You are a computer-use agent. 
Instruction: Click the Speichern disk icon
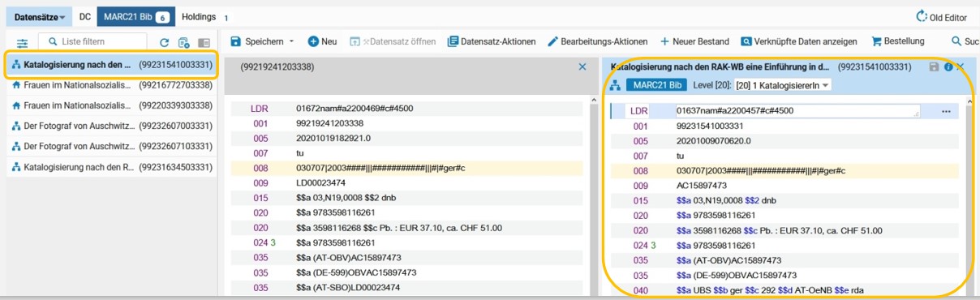[236, 41]
